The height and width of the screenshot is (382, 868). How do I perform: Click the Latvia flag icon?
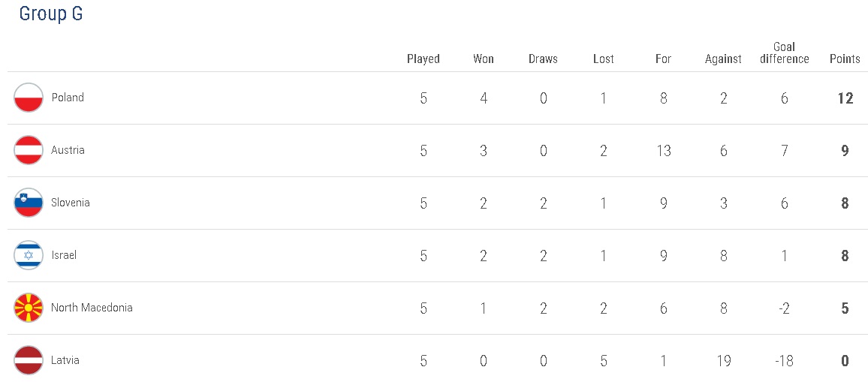(x=29, y=360)
